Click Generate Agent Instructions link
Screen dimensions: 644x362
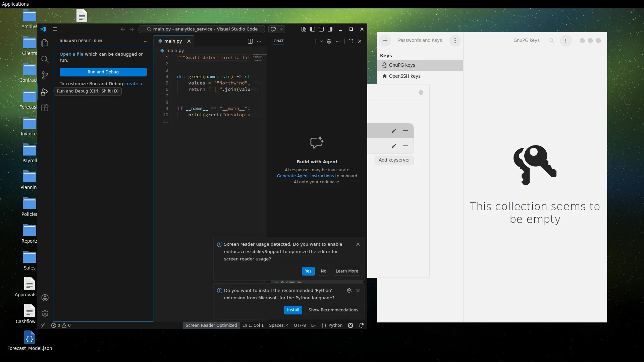(x=305, y=176)
